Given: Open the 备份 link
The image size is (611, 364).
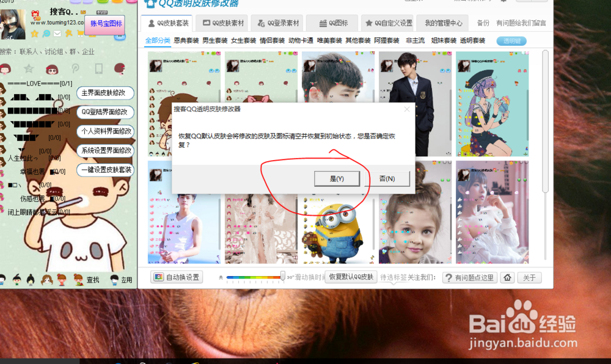Looking at the screenshot, I should click(x=483, y=23).
